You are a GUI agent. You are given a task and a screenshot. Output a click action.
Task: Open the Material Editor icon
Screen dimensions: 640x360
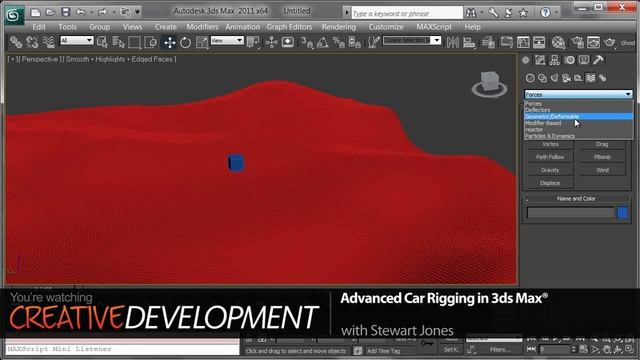[558, 42]
